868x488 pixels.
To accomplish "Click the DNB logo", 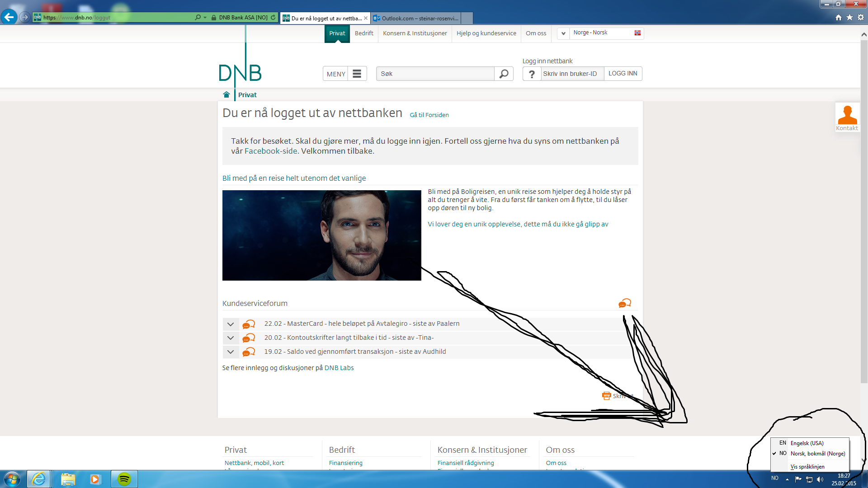I will [240, 72].
